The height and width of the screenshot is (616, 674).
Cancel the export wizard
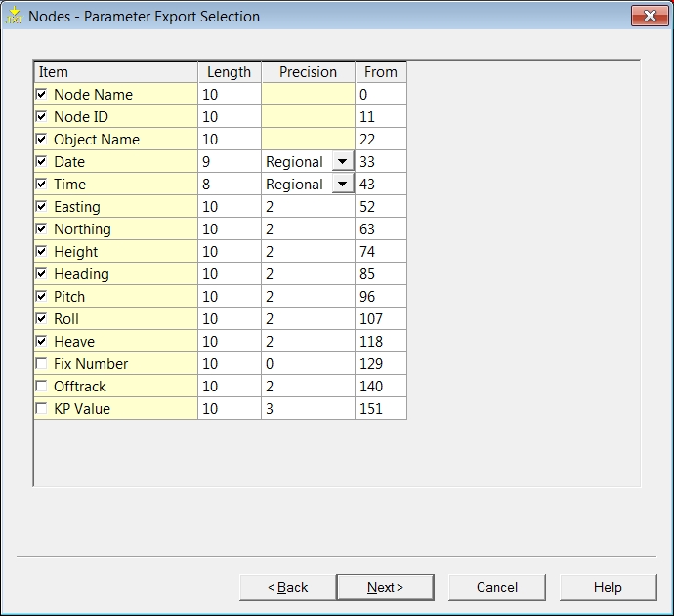tap(496, 587)
